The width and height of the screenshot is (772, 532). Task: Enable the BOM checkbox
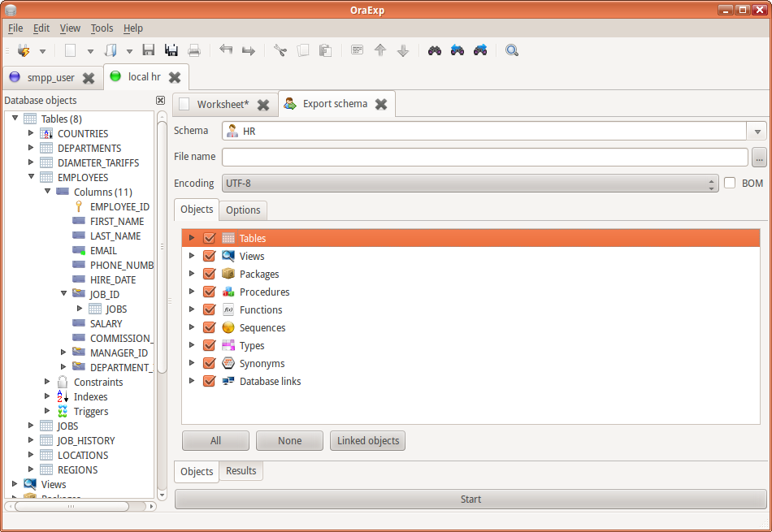click(x=729, y=183)
